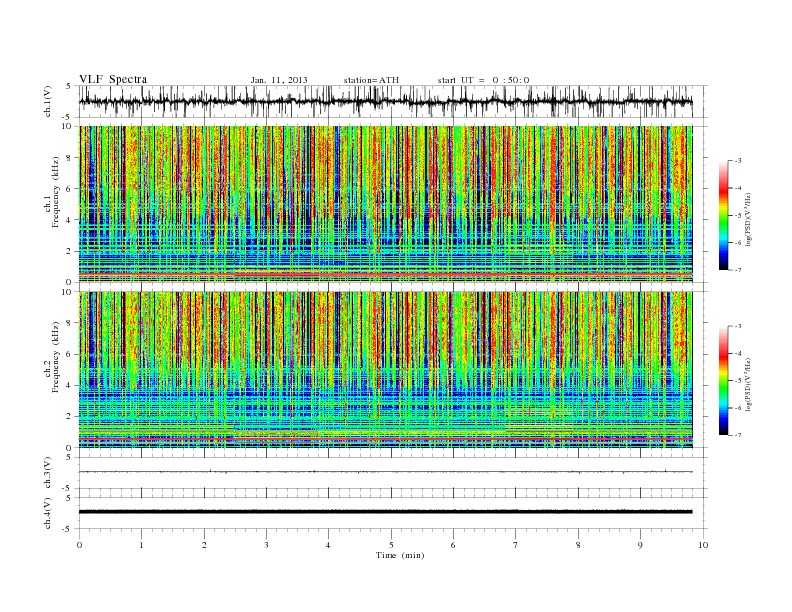The image size is (792, 612).
Task: Click the time axis tick label "1"
Action: coord(141,545)
